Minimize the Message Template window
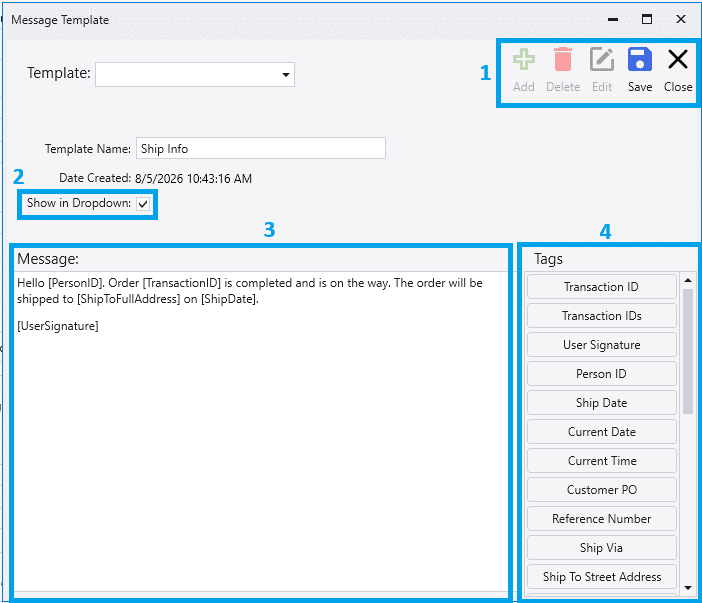Screen dimensions: 702x603 613,19
